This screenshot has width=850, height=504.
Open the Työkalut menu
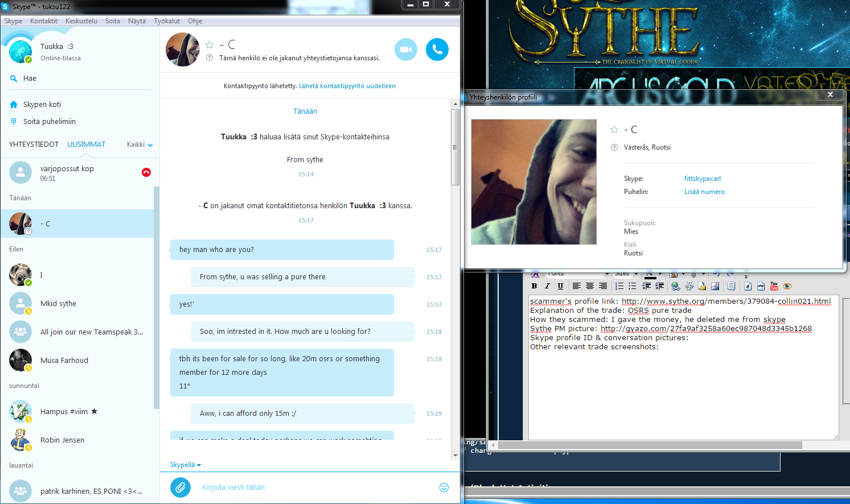point(167,21)
